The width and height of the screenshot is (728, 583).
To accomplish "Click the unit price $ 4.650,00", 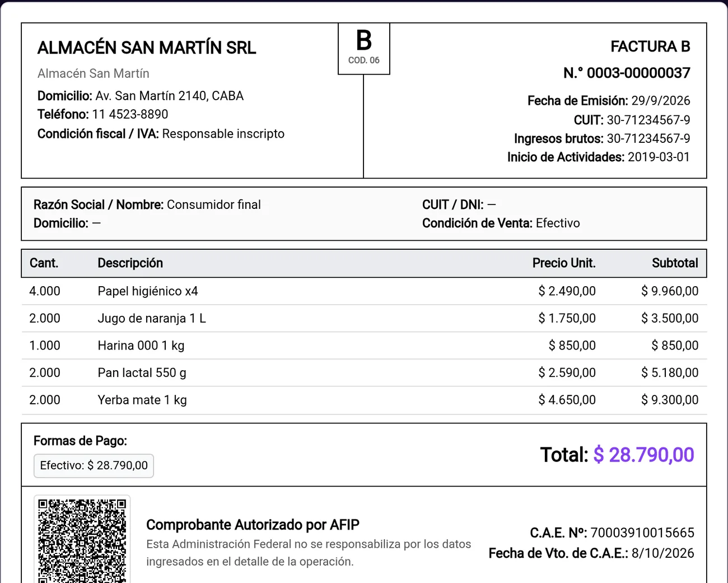I will pos(567,400).
